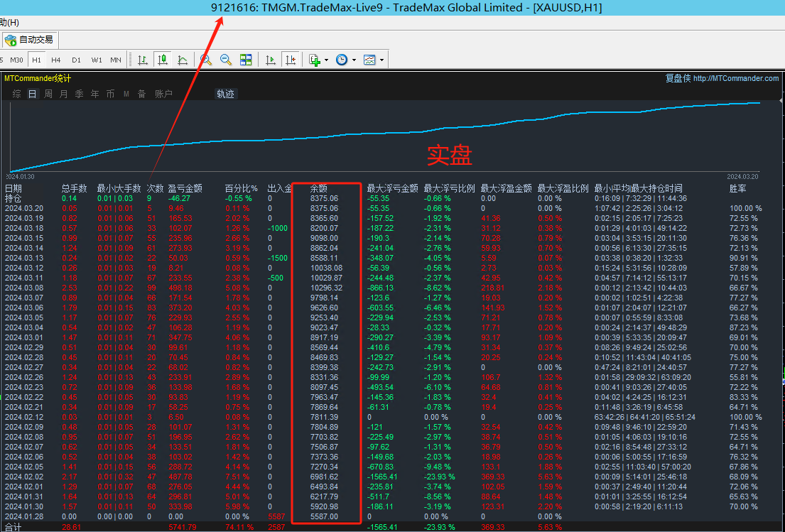Open the chart templates icon
This screenshot has height=532, width=785.
click(369, 60)
